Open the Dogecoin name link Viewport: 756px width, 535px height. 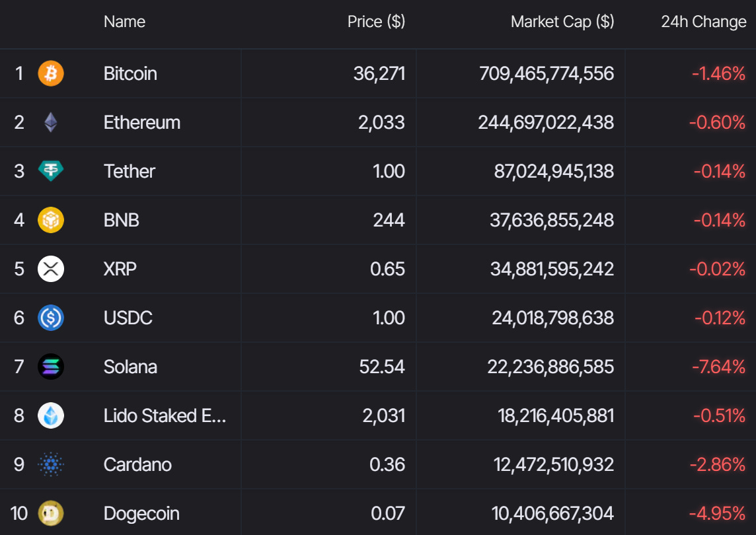click(x=141, y=513)
